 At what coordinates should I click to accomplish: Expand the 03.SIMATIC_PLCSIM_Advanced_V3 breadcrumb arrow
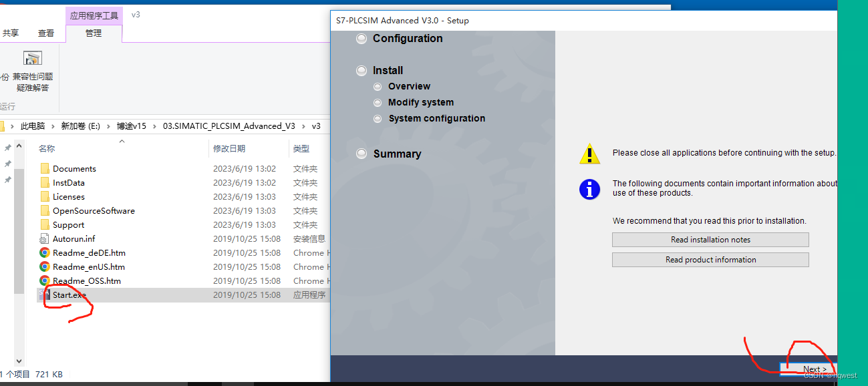coord(303,126)
